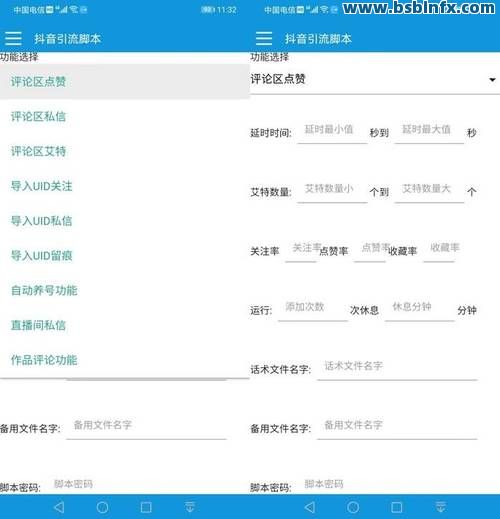The height and width of the screenshot is (519, 500).
Task: Focus the 延时最小值 input field
Action: tap(332, 131)
